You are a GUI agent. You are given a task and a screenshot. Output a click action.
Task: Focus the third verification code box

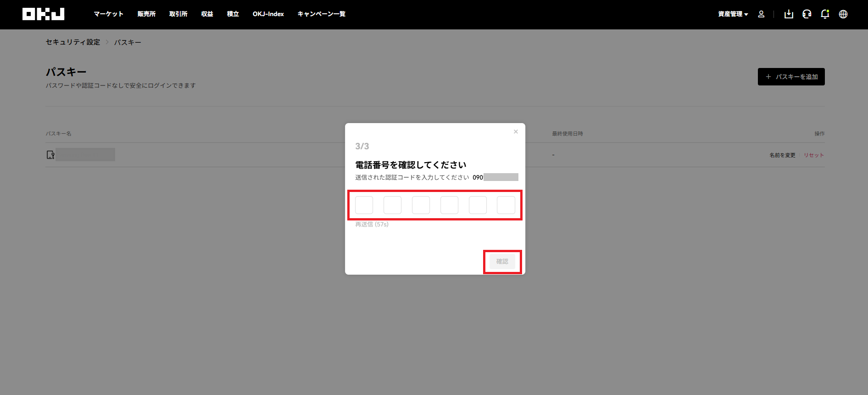click(421, 205)
